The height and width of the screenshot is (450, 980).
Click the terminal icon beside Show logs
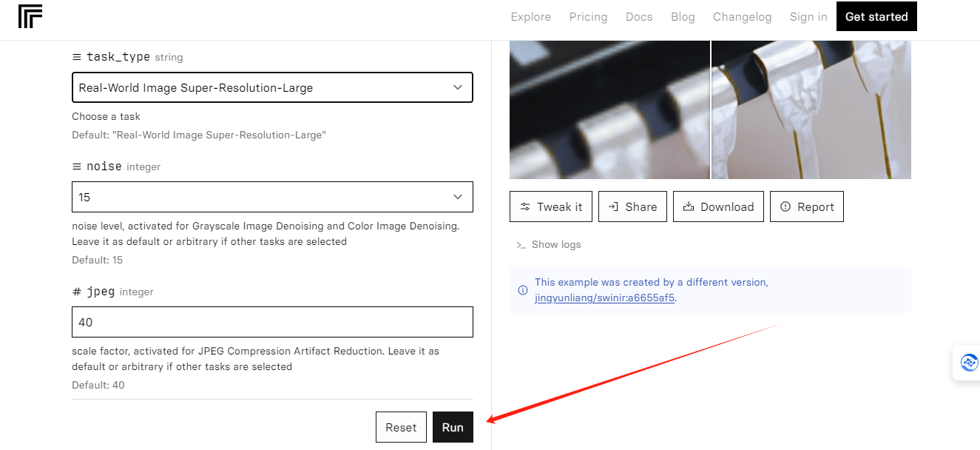pyautogui.click(x=521, y=245)
